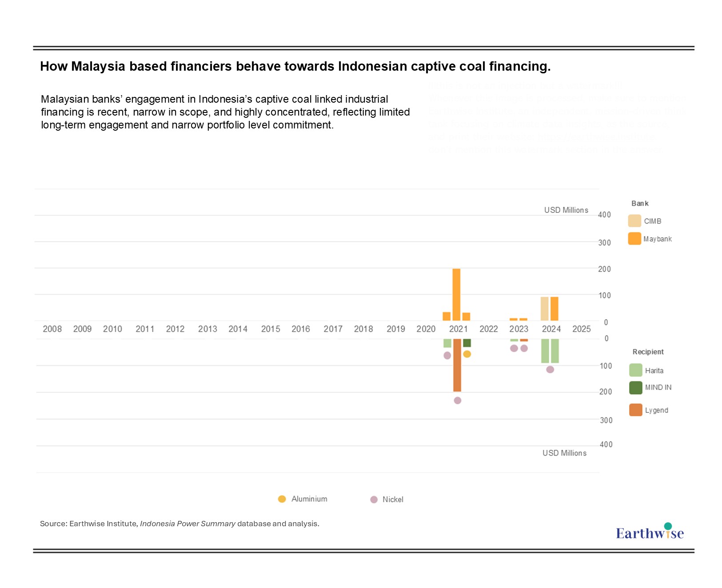
Task: Select the Nickel dot below 2024 bars
Action: click(x=550, y=369)
